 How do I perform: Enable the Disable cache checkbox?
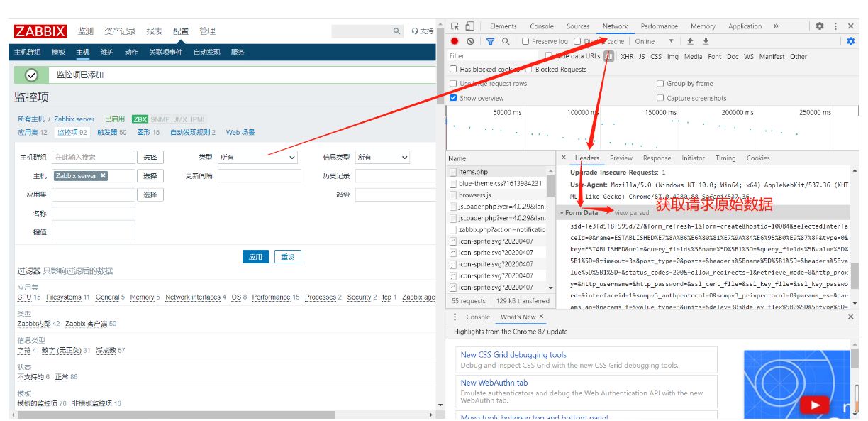[578, 41]
